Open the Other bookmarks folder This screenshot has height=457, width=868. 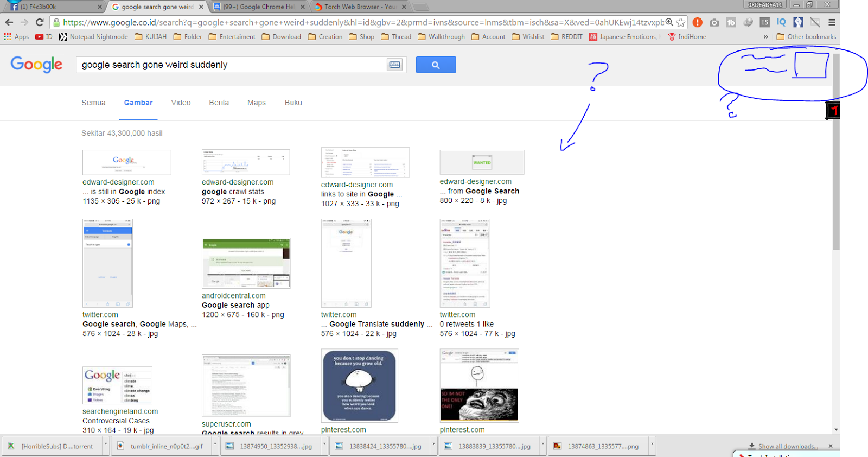[806, 37]
